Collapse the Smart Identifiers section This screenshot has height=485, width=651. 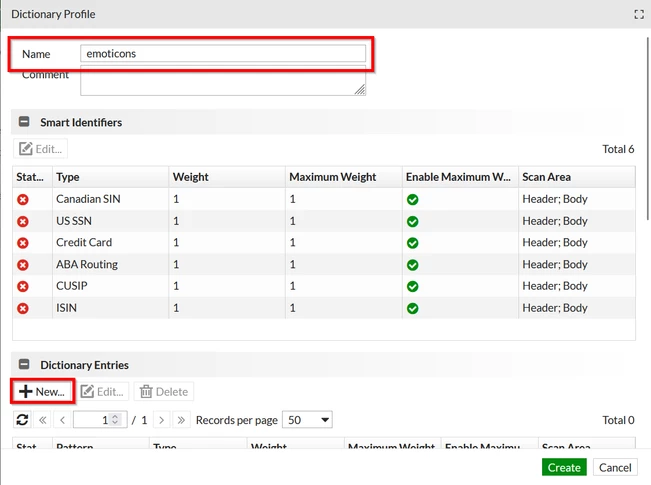[x=24, y=122]
